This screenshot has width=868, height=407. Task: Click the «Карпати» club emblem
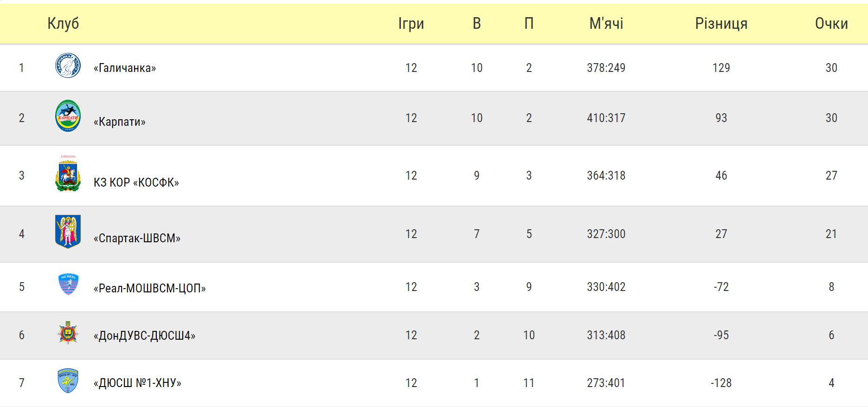pos(68,116)
